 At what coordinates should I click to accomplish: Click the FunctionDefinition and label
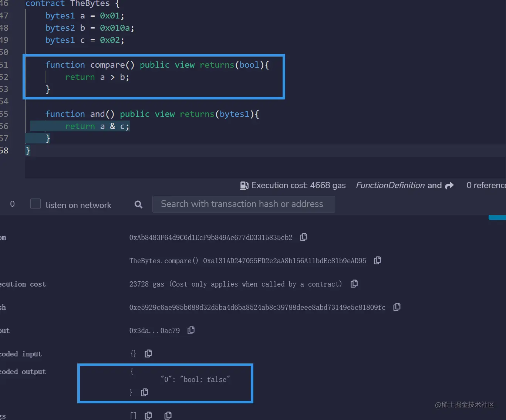(x=399, y=185)
